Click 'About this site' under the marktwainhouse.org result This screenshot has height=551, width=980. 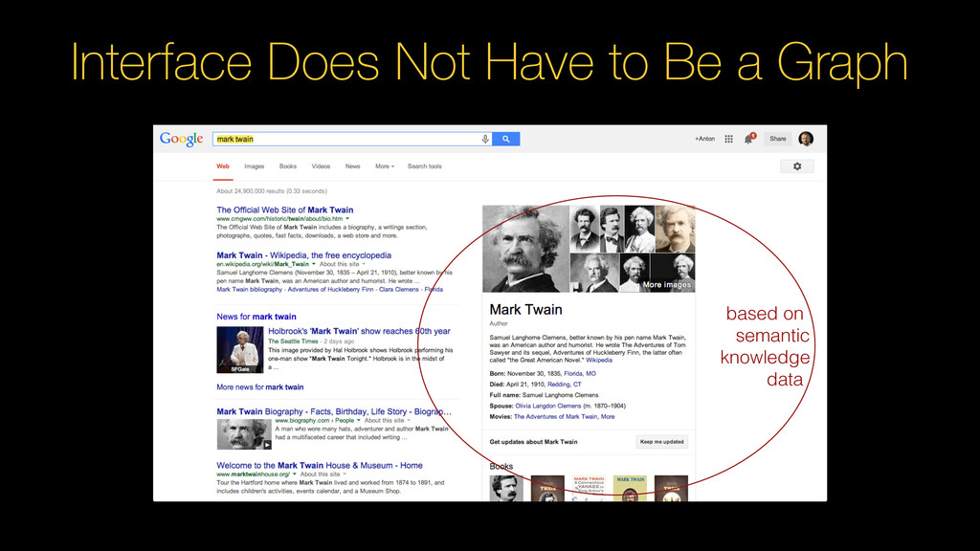click(x=320, y=474)
